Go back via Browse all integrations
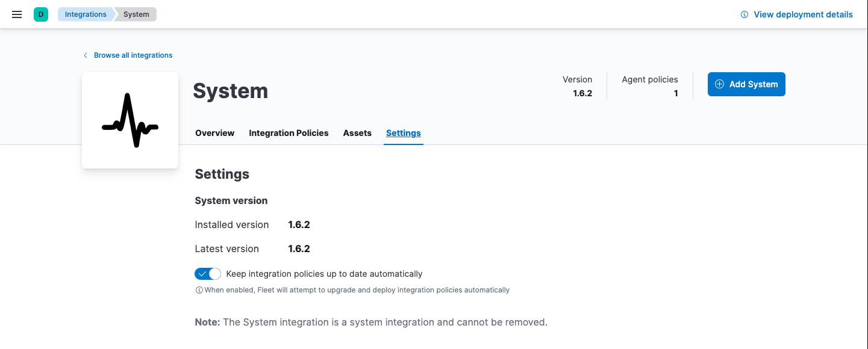Screen dimensions: 868x349 pyautogui.click(x=133, y=55)
